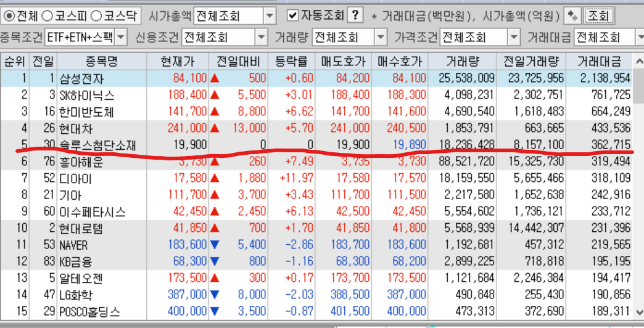Open the 거래량 condition dropdown
The width and height of the screenshot is (644, 328).
[381, 38]
